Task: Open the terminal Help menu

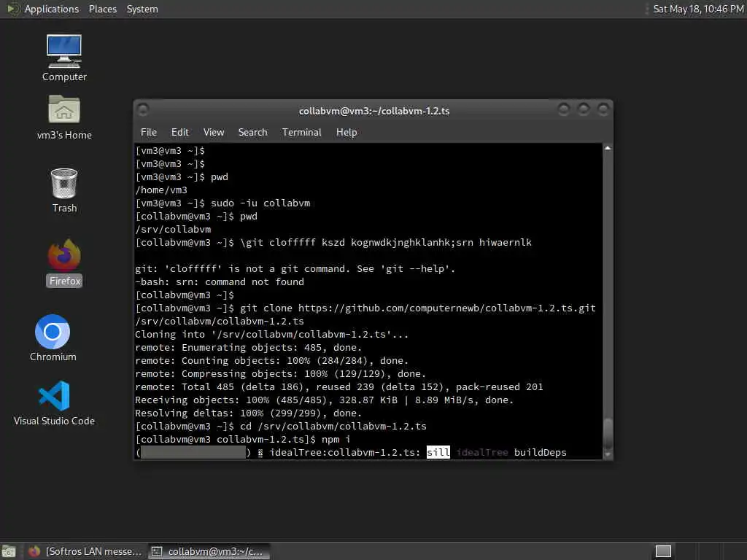Action: [x=347, y=133]
